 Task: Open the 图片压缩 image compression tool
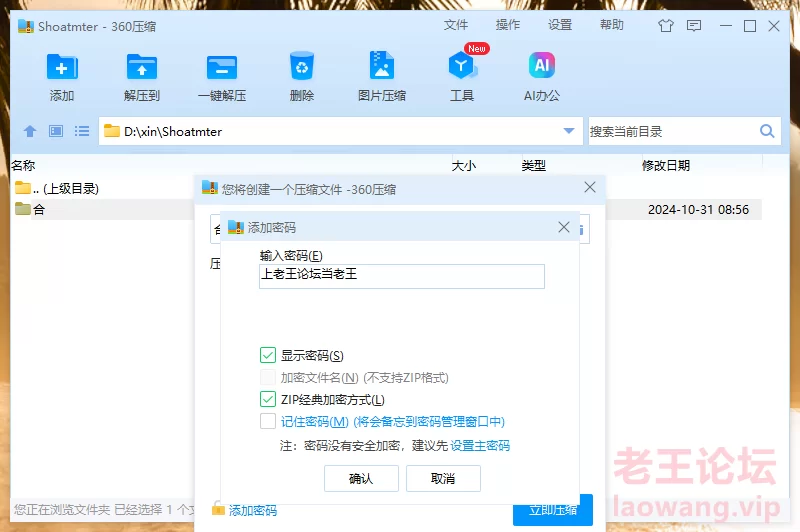(382, 68)
